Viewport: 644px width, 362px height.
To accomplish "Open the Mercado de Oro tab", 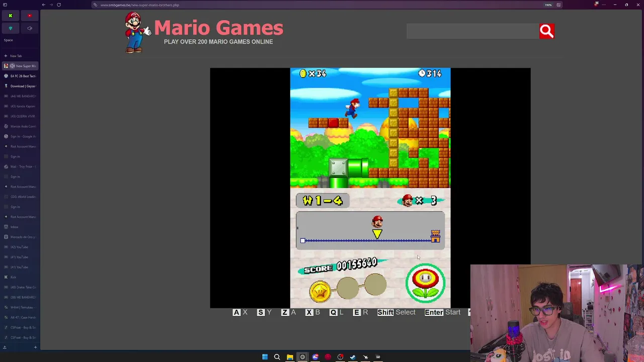I will coord(19,237).
